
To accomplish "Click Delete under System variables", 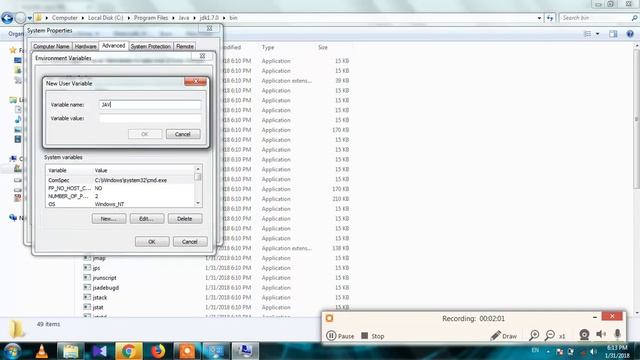I will [x=185, y=219].
